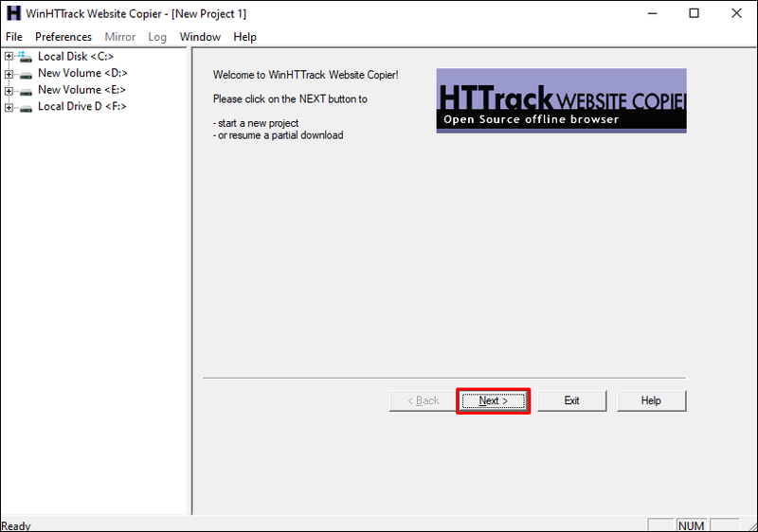This screenshot has width=758, height=532.
Task: Select New Volume <E:> label in tree
Action: pos(81,90)
